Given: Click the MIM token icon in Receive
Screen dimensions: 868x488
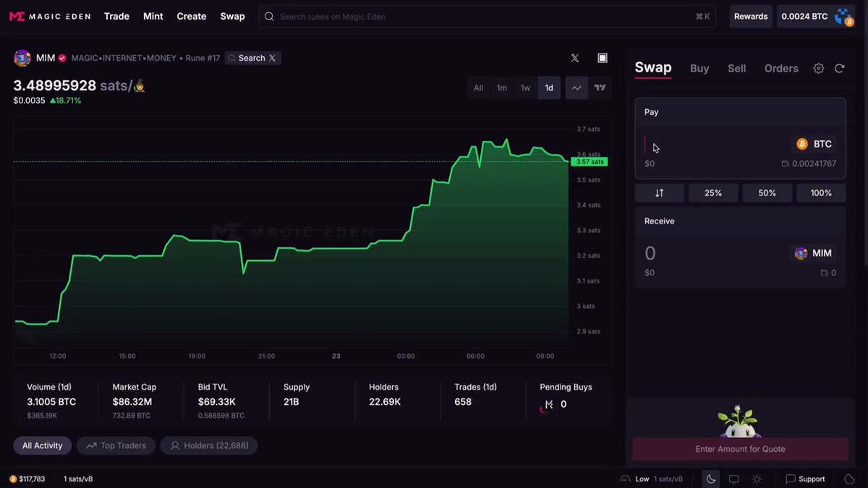Looking at the screenshot, I should click(801, 253).
